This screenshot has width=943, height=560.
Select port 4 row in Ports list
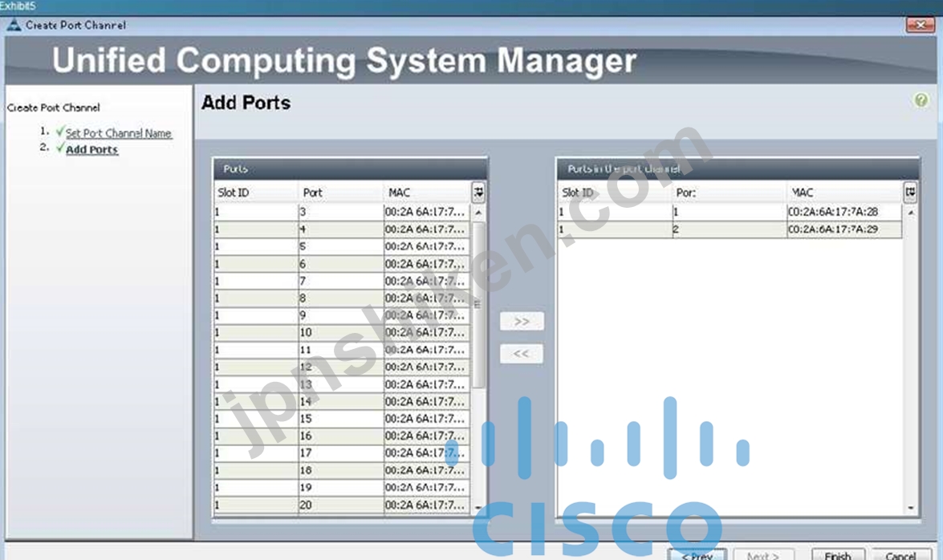342,229
